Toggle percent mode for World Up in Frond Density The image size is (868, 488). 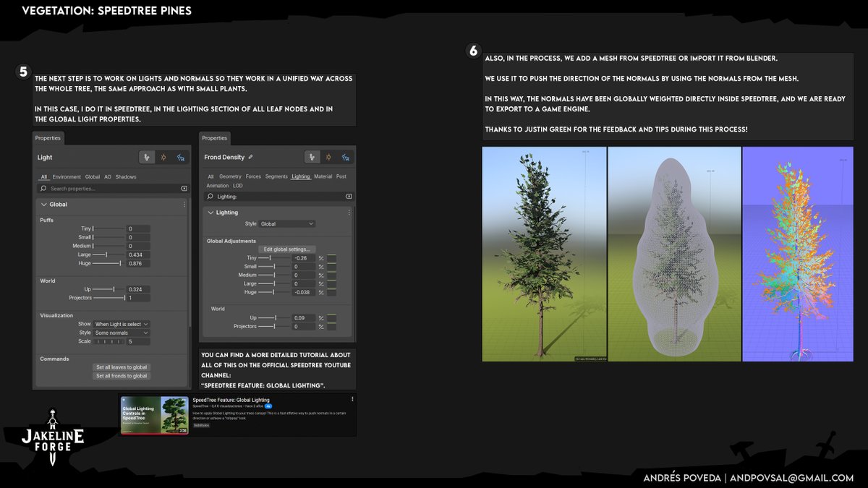tap(321, 318)
